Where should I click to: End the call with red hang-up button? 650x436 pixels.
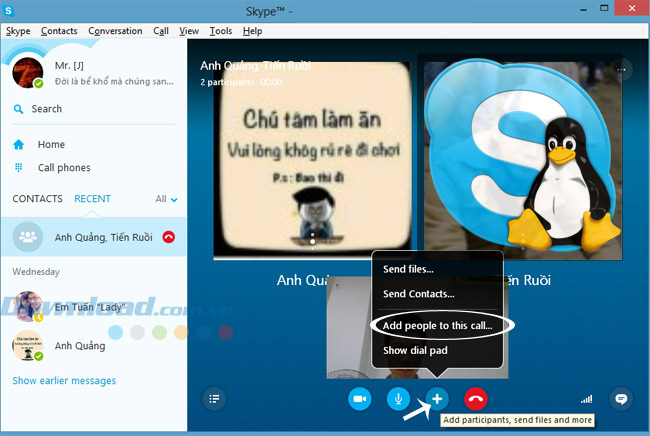(x=475, y=399)
